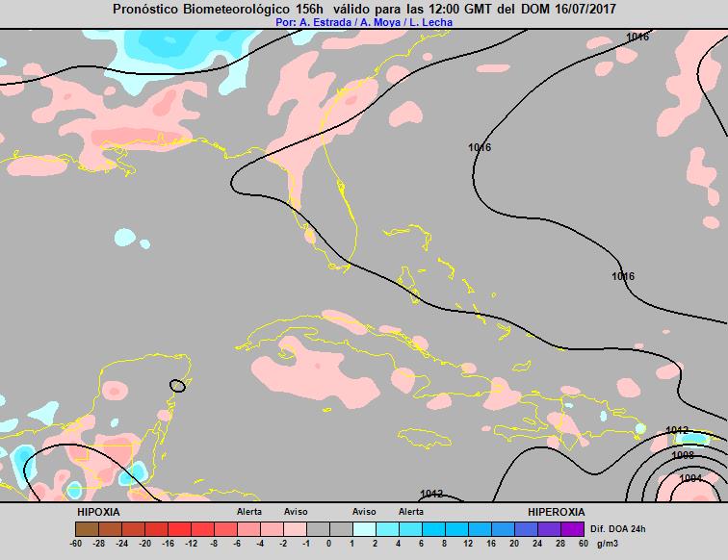Image resolution: width=728 pixels, height=560 pixels.
Task: Click the '60' scale value at legend end
Action: coord(584,544)
